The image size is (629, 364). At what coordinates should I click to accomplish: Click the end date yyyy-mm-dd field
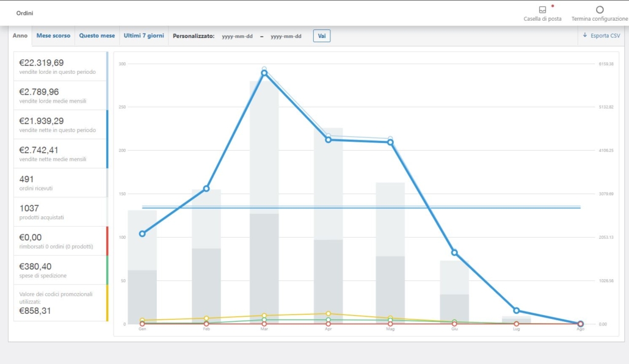286,37
